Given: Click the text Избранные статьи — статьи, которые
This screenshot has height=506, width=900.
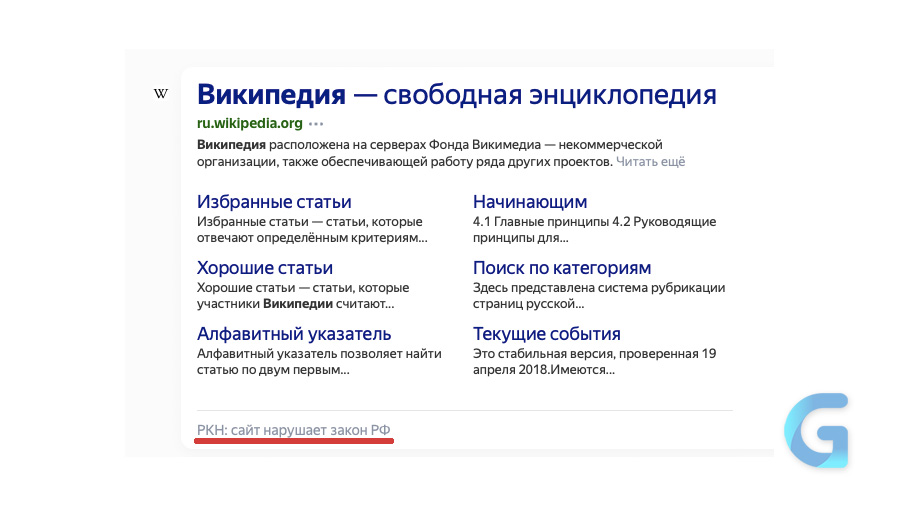Looking at the screenshot, I should pyautogui.click(x=309, y=221).
